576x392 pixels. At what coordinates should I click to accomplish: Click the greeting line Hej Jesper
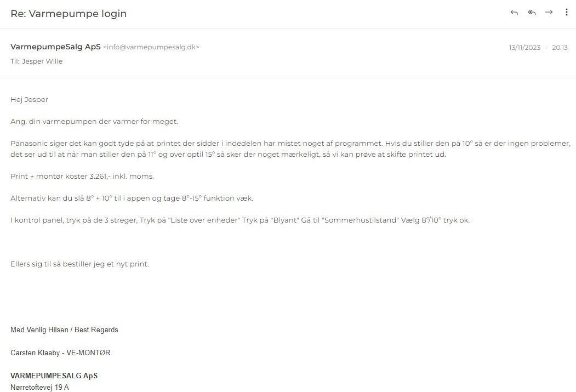click(x=30, y=100)
